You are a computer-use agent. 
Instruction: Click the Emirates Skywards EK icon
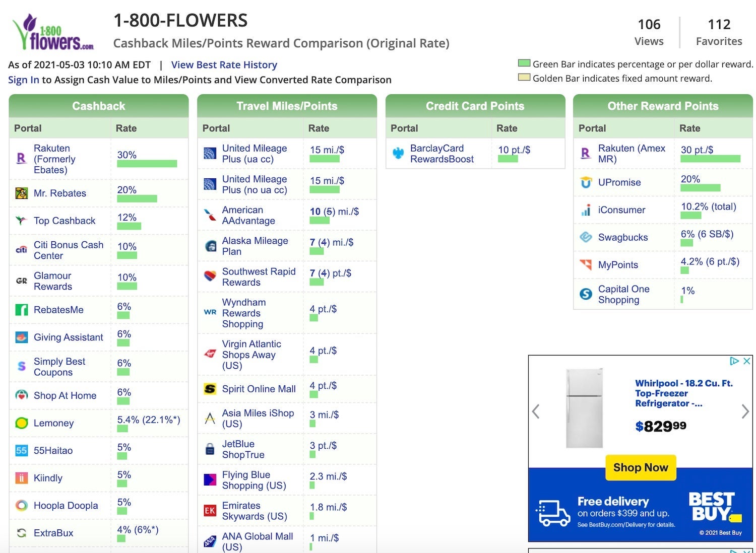(209, 510)
